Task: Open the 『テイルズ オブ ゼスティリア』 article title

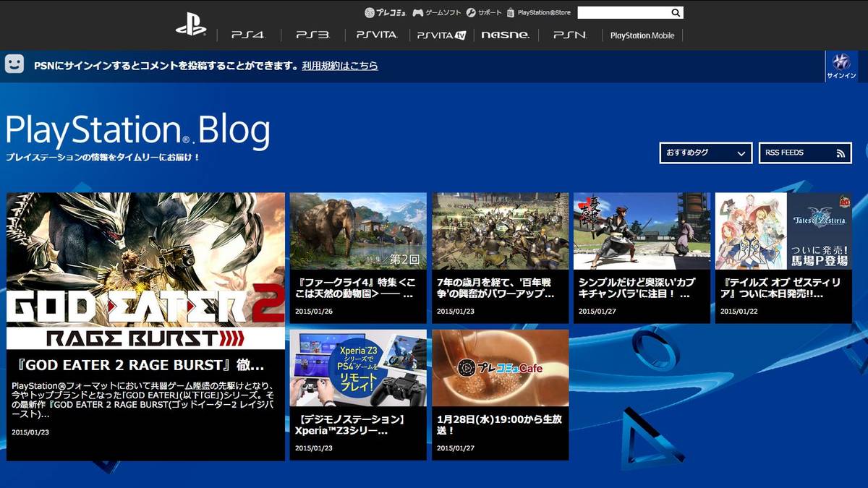Action: tap(780, 288)
